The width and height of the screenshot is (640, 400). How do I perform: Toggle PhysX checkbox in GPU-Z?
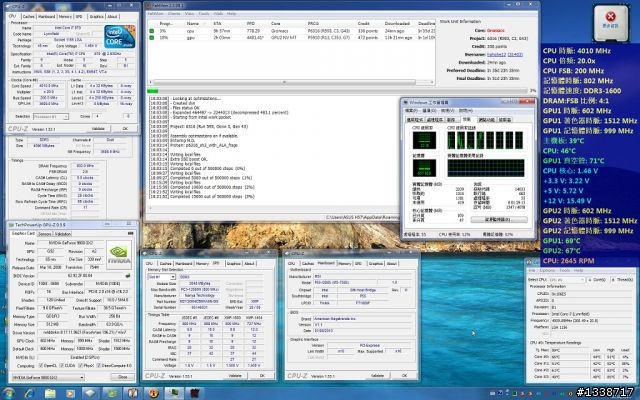80,366
